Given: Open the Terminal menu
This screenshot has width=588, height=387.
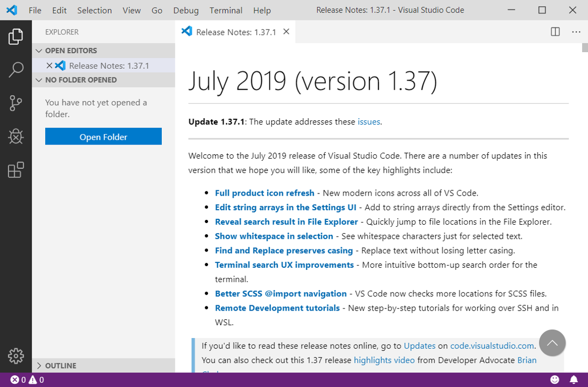Looking at the screenshot, I should pyautogui.click(x=225, y=10).
